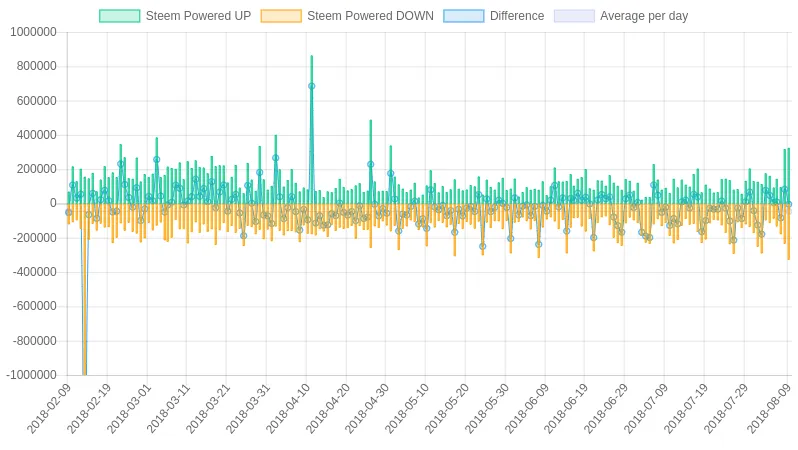Click the 2018-03-01 date label
Viewport: 798px width, 450px height.
[129, 408]
